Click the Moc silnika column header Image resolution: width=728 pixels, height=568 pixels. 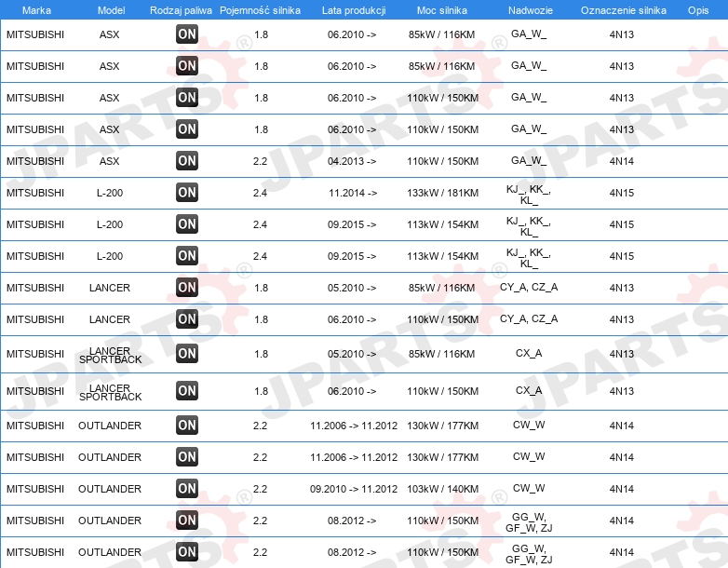pos(442,10)
